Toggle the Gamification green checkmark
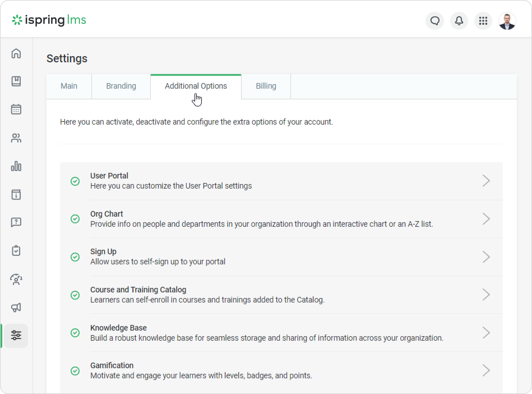This screenshot has height=394, width=532. (x=75, y=371)
